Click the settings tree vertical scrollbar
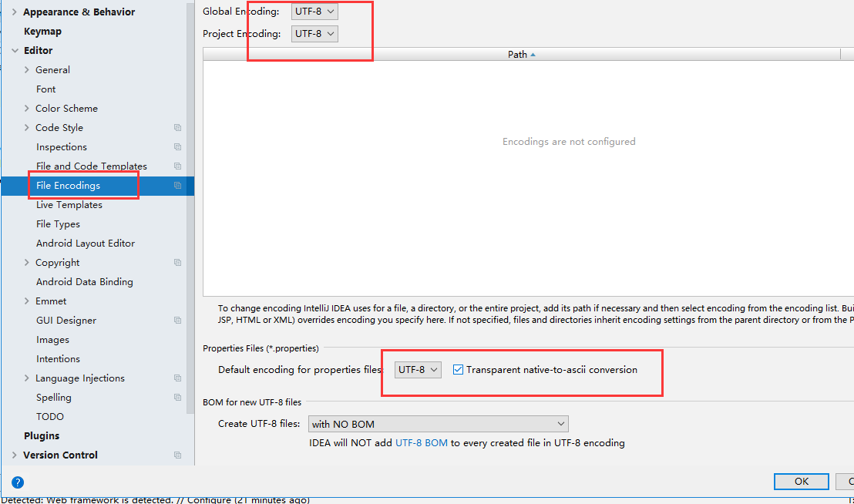The height and width of the screenshot is (504, 854). 190,207
